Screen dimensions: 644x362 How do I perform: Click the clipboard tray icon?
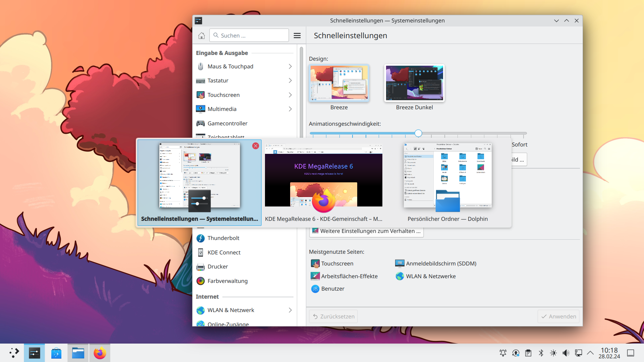[x=528, y=353]
